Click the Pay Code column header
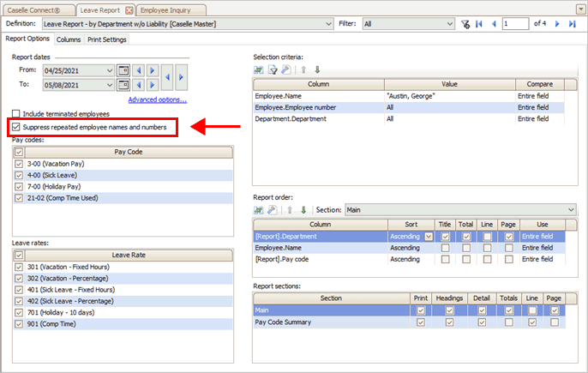 (x=129, y=151)
